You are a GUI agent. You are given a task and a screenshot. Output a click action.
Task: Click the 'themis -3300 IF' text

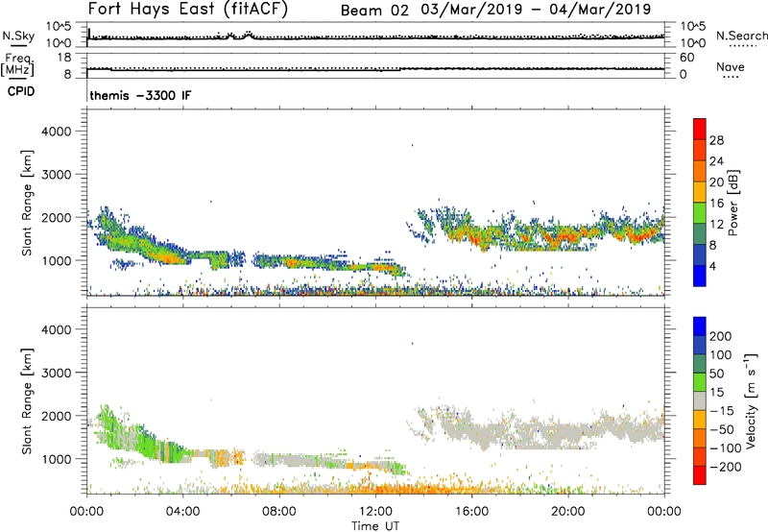point(140,95)
